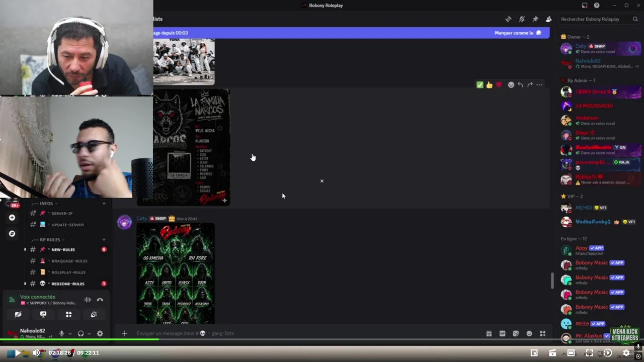The width and height of the screenshot is (644, 362).
Task: Open the server-ip channel
Action: 62,213
